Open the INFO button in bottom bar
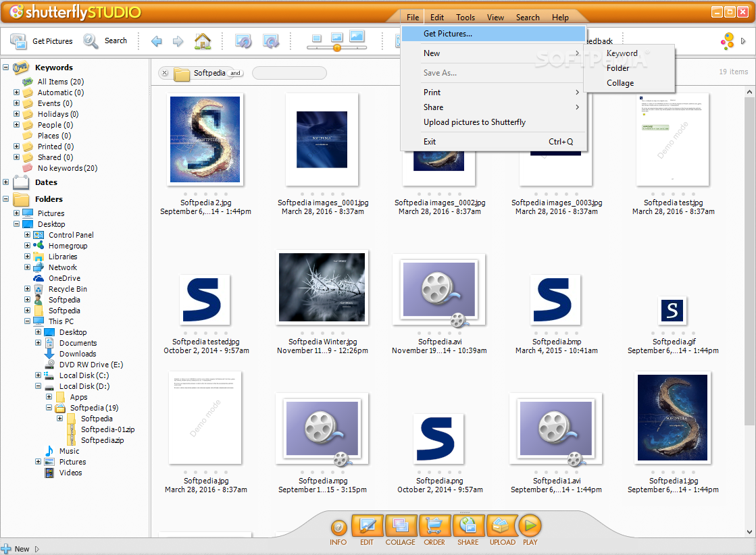Image resolution: width=756 pixels, height=555 pixels. click(338, 528)
